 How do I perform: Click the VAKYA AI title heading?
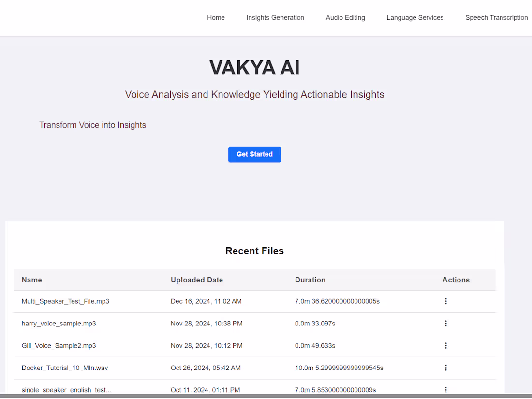pyautogui.click(x=254, y=68)
